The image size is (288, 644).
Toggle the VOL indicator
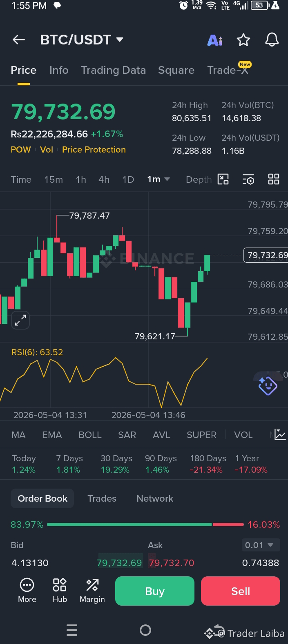click(243, 435)
